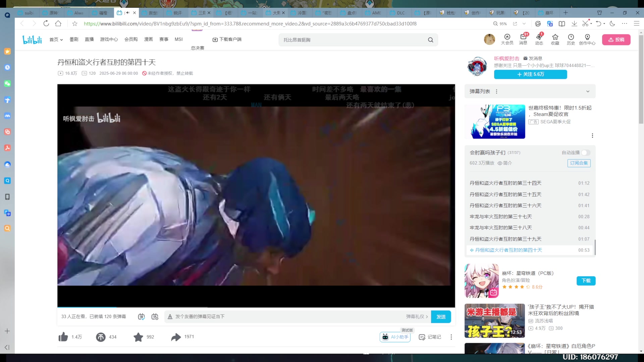Viewport: 644px width, 362px height.
Task: Toggle night mode moon icon
Action: (612, 23)
